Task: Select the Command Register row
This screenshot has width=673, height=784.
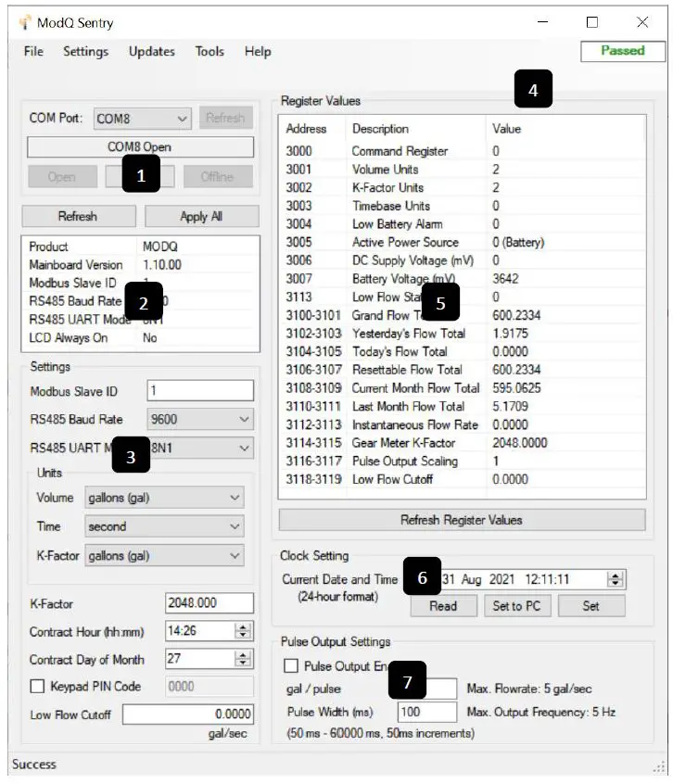Action: tap(462, 151)
